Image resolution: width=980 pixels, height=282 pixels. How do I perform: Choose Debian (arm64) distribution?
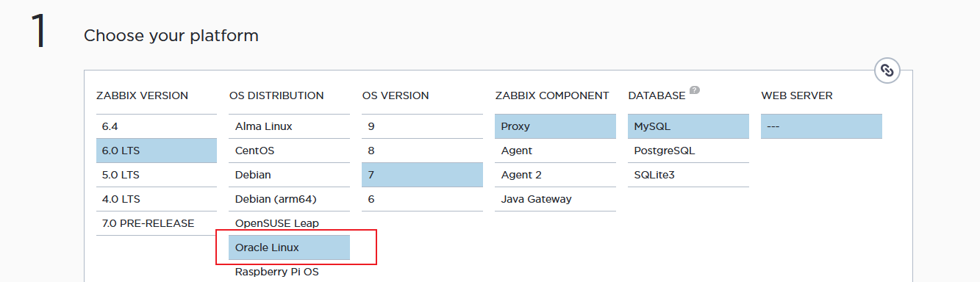point(290,199)
